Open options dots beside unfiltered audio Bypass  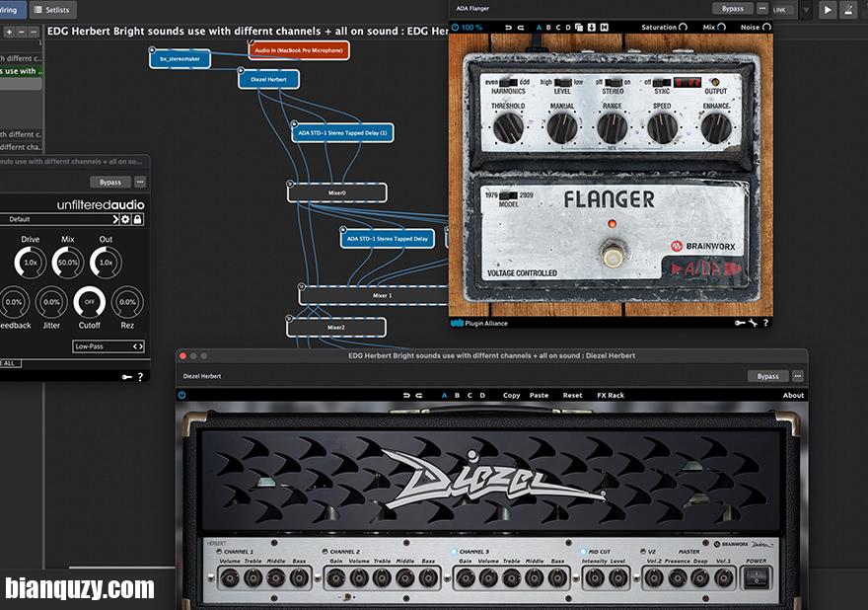coord(140,182)
